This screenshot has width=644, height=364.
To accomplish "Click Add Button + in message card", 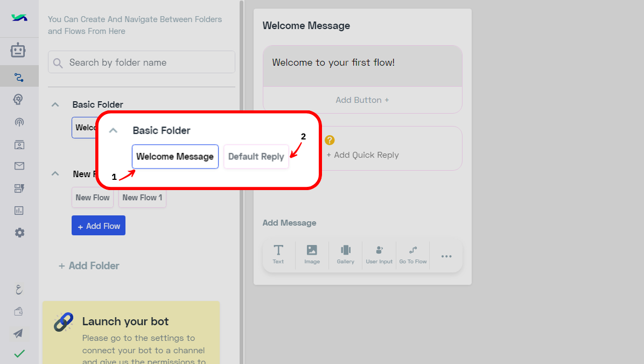I will click(x=362, y=100).
